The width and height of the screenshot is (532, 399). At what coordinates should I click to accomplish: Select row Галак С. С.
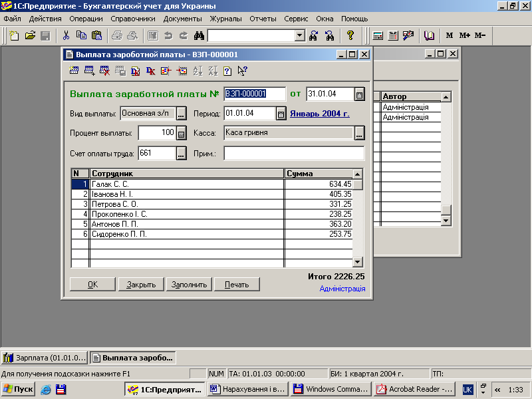tap(211, 184)
